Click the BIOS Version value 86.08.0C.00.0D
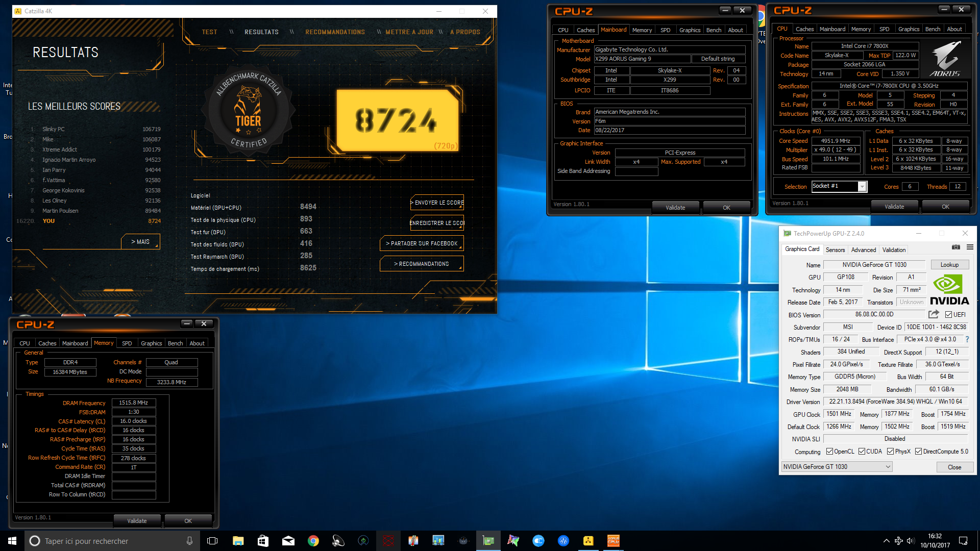Viewport: 980px width, 551px height. pyautogui.click(x=874, y=315)
